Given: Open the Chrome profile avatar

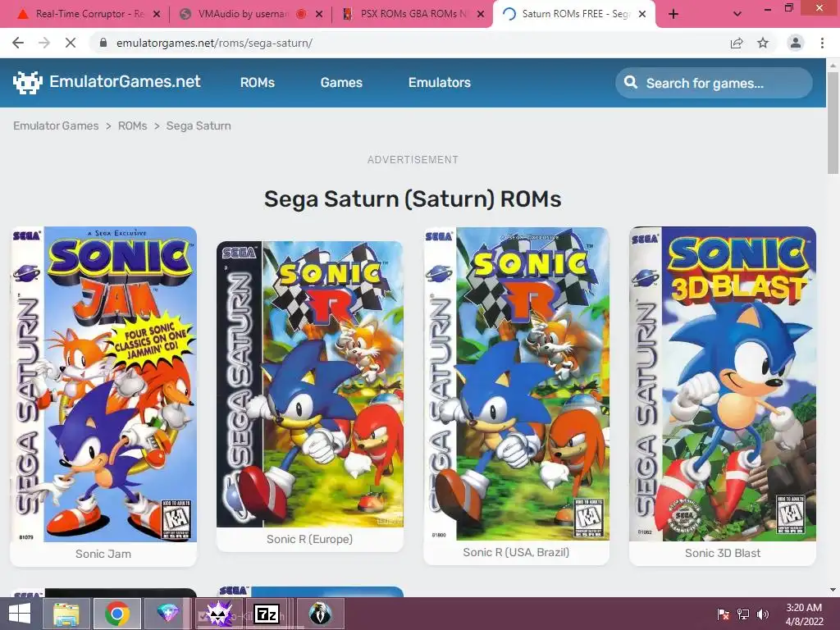Looking at the screenshot, I should 796,43.
